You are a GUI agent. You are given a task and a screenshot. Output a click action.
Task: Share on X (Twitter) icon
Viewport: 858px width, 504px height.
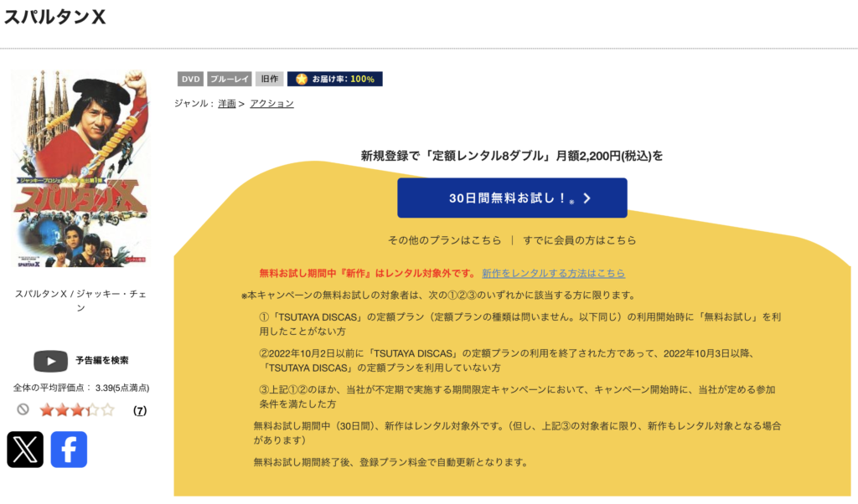[x=25, y=450]
